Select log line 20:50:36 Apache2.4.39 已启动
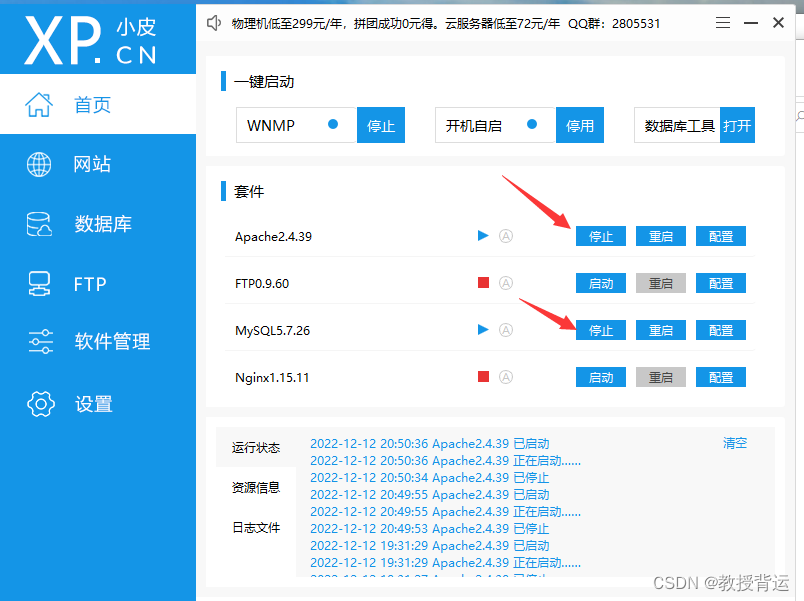This screenshot has width=804, height=601. pyautogui.click(x=430, y=444)
